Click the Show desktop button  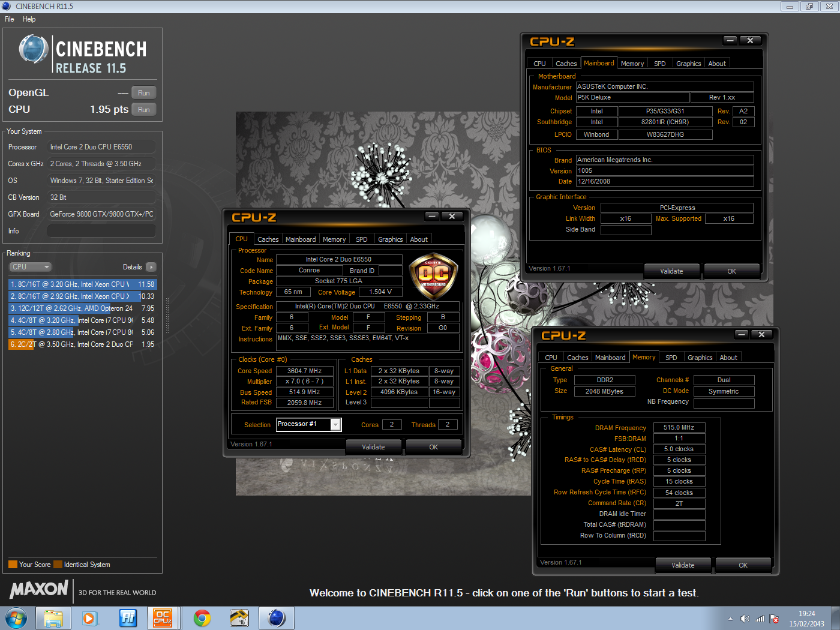pyautogui.click(x=835, y=618)
